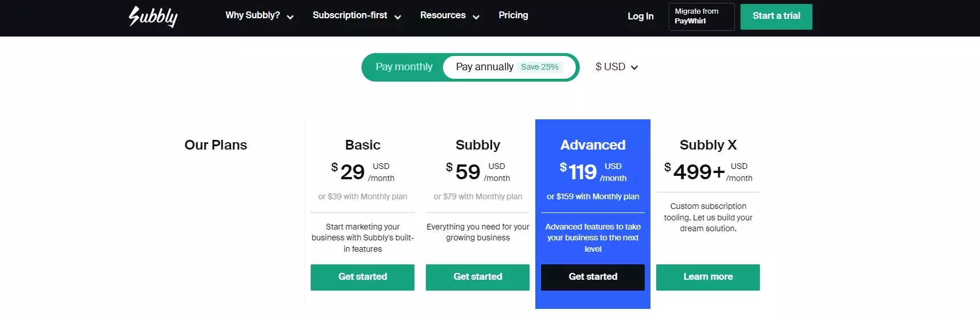Image resolution: width=980 pixels, height=322 pixels.
Task: Go to the Pricing page
Action: click(x=513, y=15)
